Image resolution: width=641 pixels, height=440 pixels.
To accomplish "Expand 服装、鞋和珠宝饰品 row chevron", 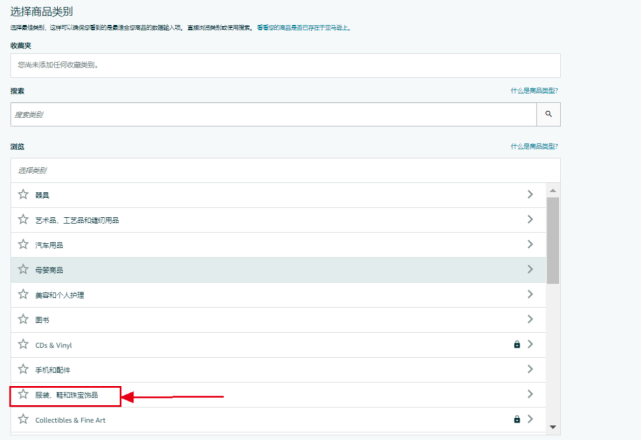I will (x=530, y=394).
